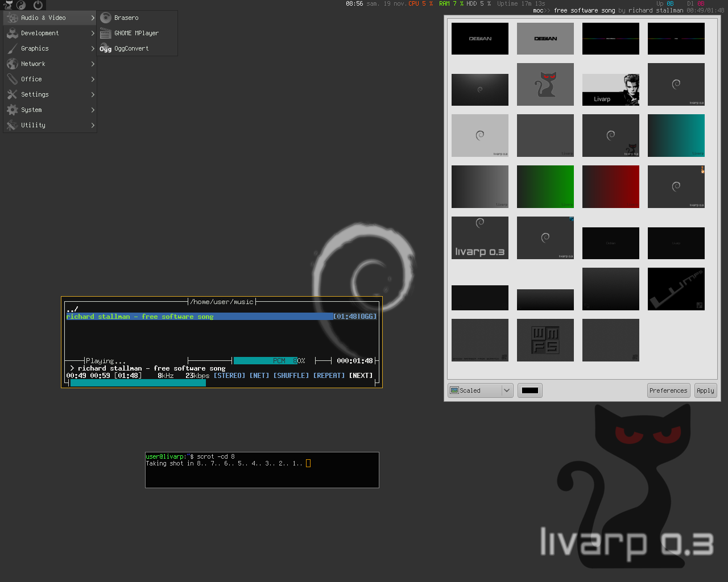Viewport: 728px width, 582px height.
Task: Click the 08:56 clock in top bar
Action: coord(354,3)
